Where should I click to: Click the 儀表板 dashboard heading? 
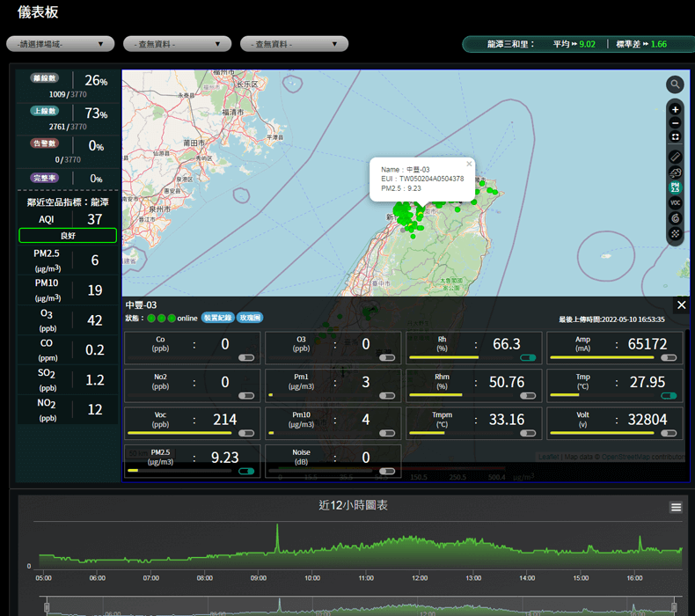pyautogui.click(x=38, y=12)
